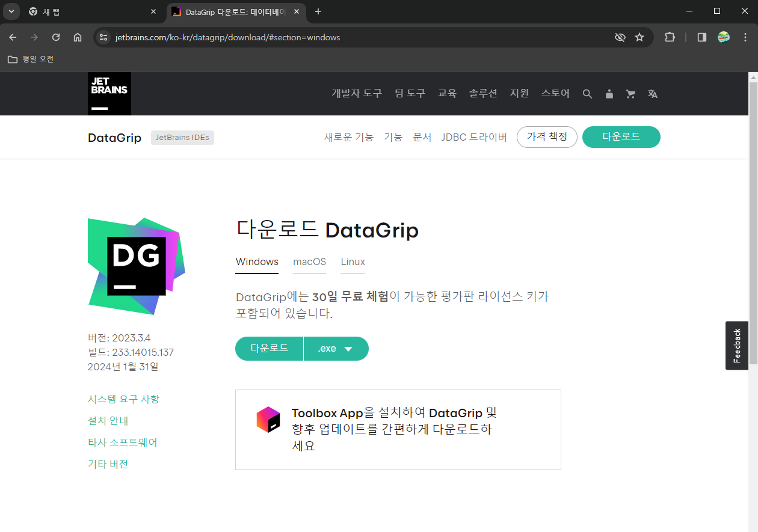758x532 pixels.
Task: Close the 새 탭 tab
Action: point(153,11)
